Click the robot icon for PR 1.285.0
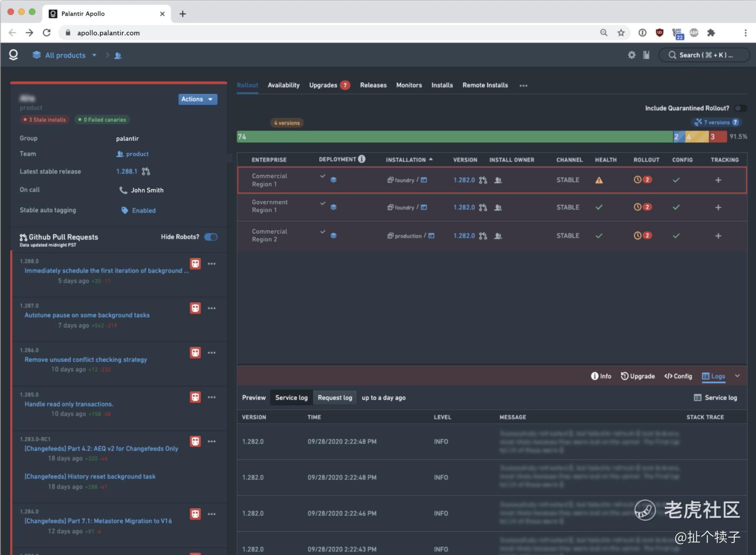This screenshot has width=756, height=555. [x=195, y=397]
